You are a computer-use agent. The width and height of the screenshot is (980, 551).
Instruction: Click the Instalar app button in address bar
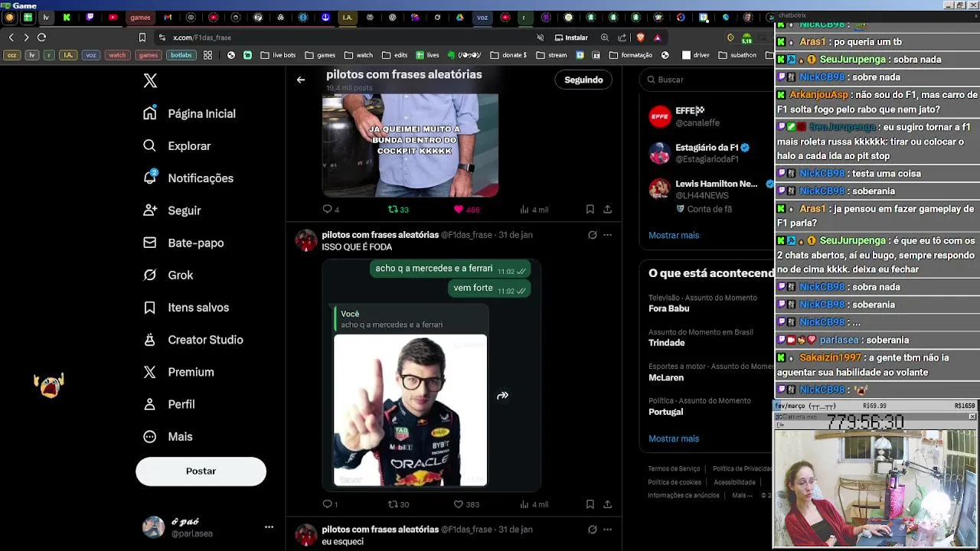[571, 37]
